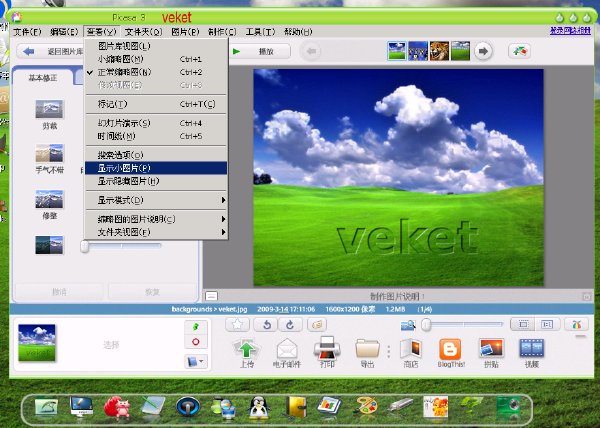The height and width of the screenshot is (428, 600).
Task: Star the photo with star button
Action: [x=238, y=325]
